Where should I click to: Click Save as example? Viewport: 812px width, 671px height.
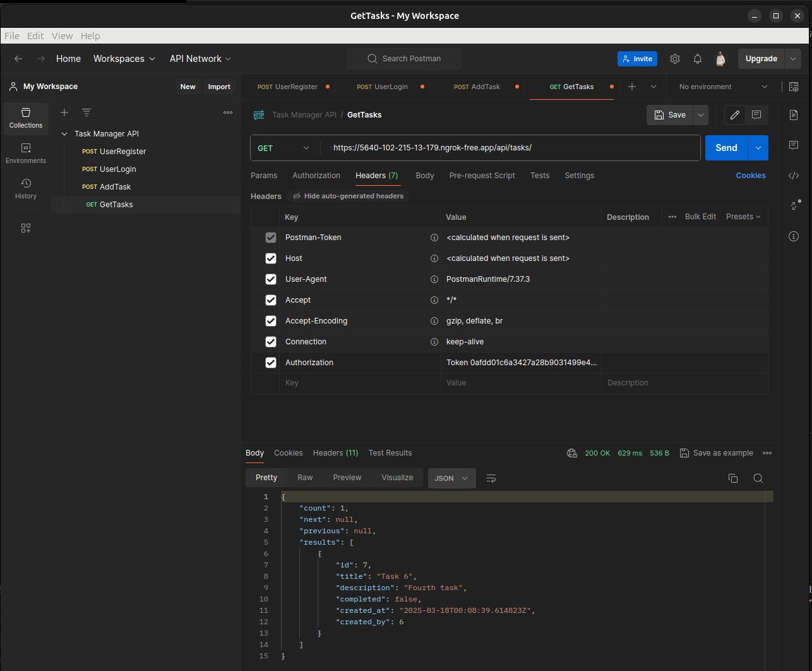(x=717, y=453)
